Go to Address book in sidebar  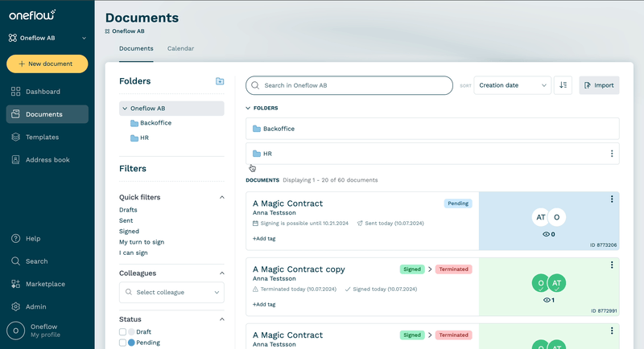pos(47,159)
